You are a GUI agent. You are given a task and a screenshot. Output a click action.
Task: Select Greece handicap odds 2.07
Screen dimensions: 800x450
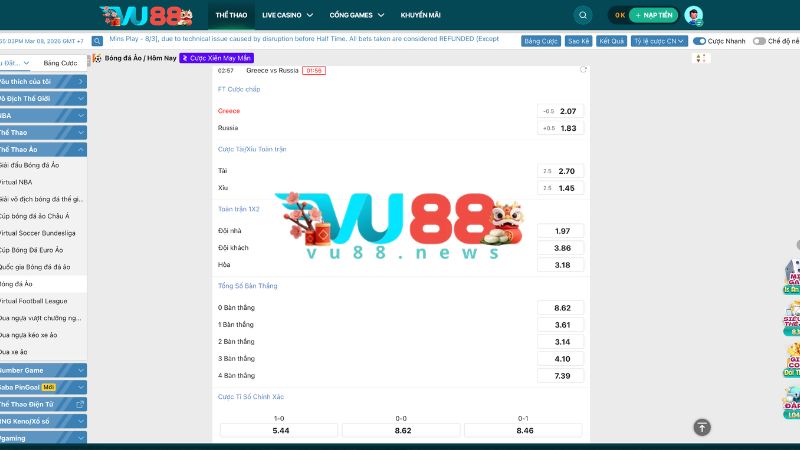coord(561,110)
